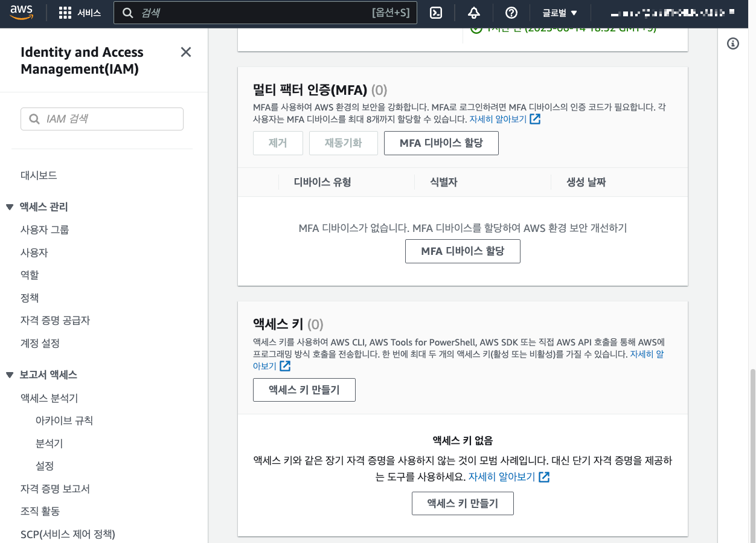Screen dimensions: 756x543
Task: Open 자격 증명 보고서 in sidebar
Action: click(55, 489)
